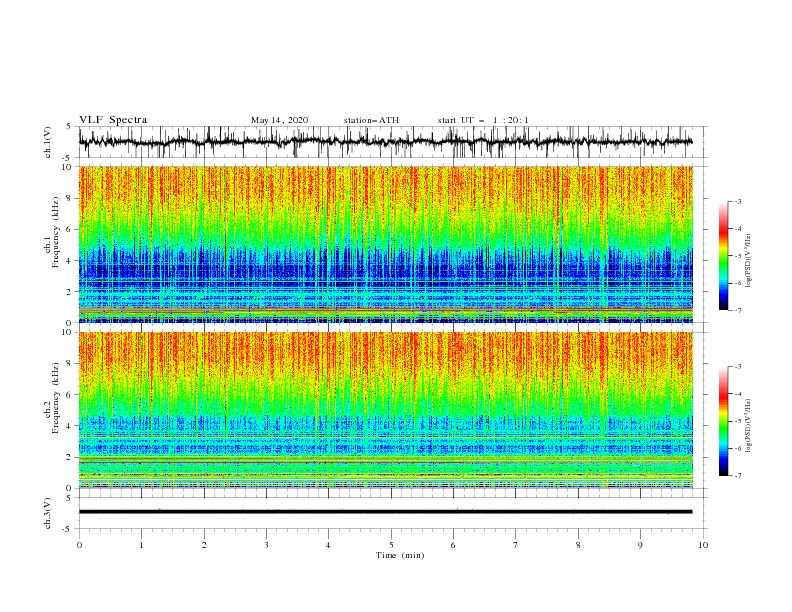
Task: Click inside the ch.2 spectrogram panel
Action: (x=386, y=410)
